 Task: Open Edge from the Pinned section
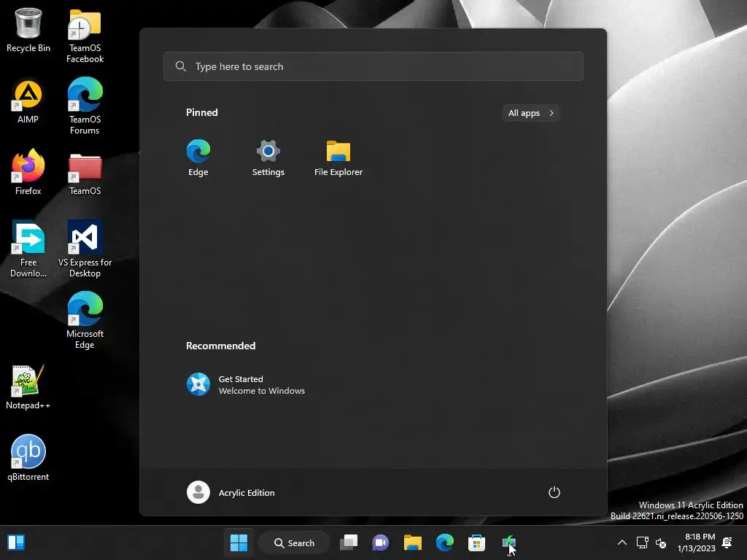click(x=198, y=158)
